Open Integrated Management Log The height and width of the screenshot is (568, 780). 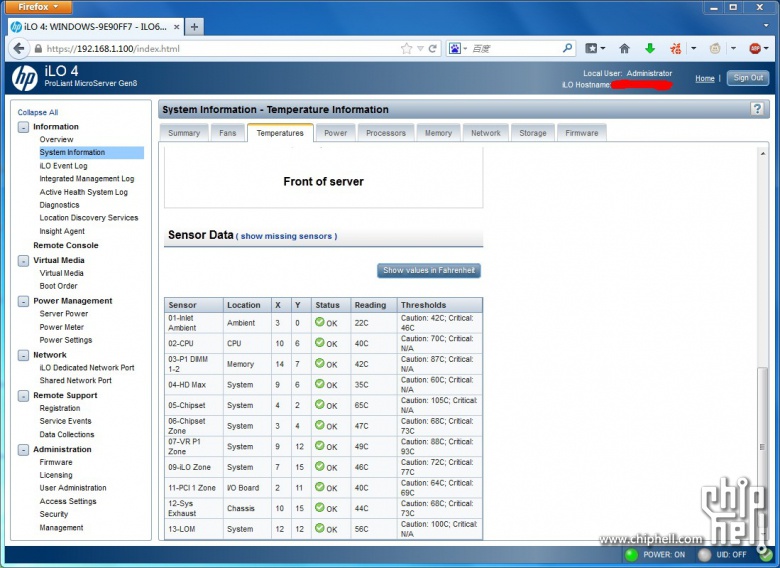[87, 179]
